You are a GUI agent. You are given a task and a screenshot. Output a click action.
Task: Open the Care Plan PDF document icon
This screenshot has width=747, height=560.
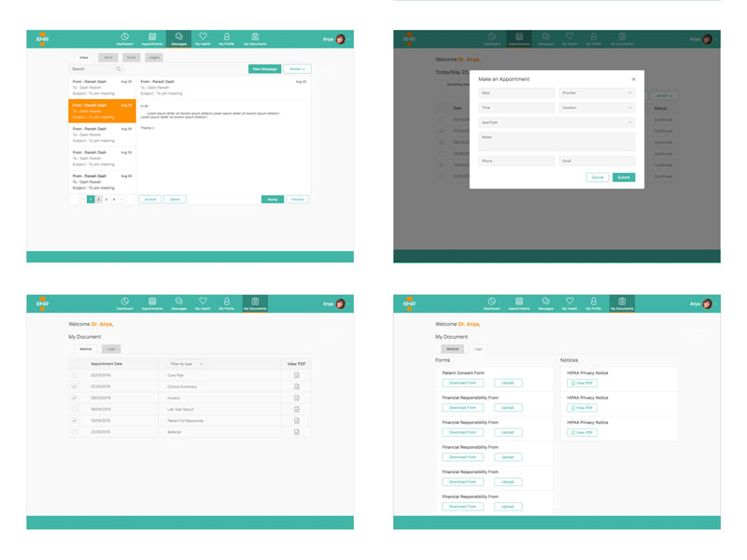[297, 375]
